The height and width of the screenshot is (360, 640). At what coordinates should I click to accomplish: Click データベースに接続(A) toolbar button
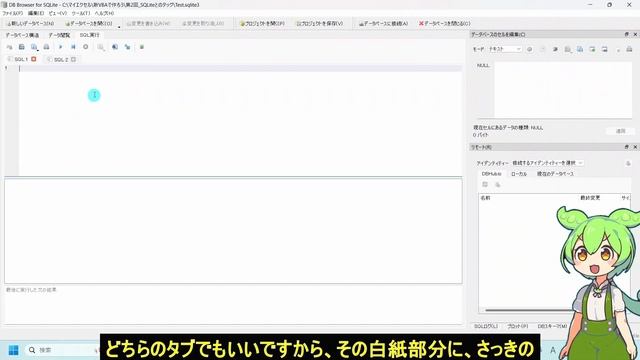(383, 24)
